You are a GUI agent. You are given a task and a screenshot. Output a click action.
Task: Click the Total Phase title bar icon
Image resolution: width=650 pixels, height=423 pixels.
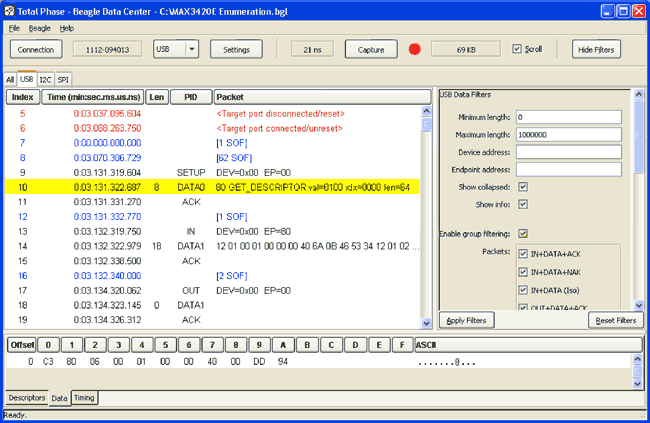click(x=11, y=10)
